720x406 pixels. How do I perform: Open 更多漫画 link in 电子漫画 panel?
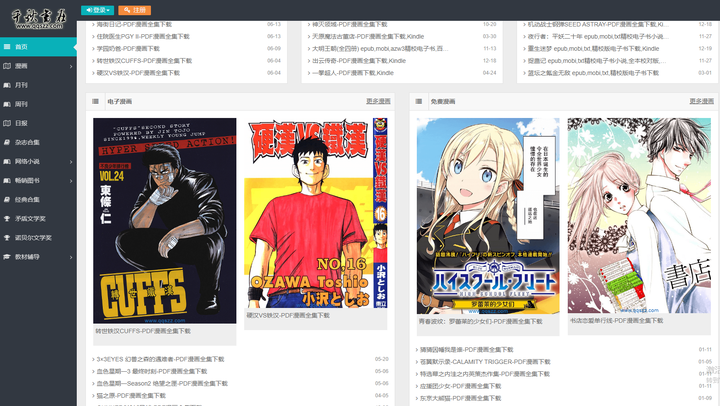coord(378,102)
